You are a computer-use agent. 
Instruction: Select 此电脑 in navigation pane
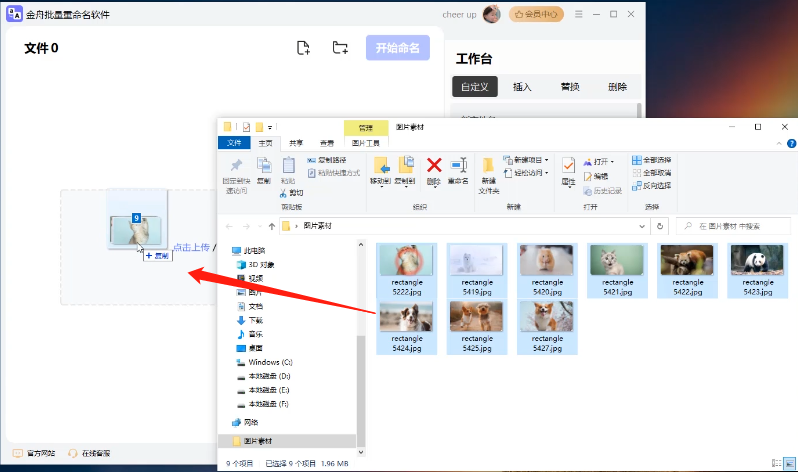249,251
